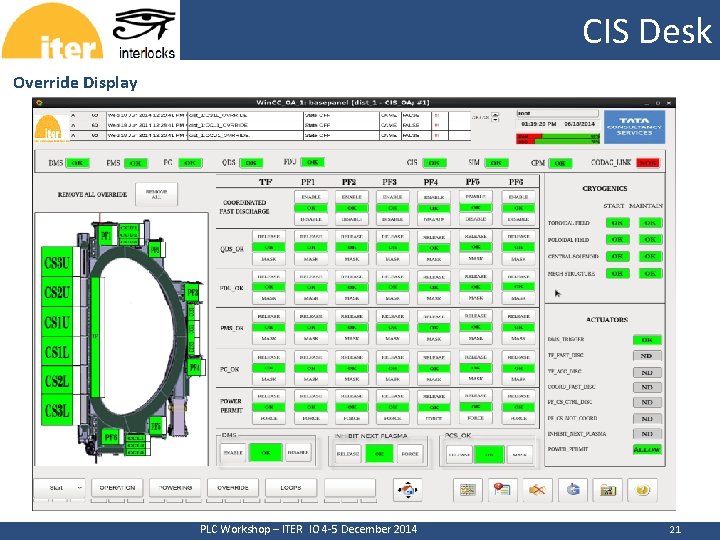Click Toroidal Field START OK indicator
The height and width of the screenshot is (540, 720).
618,223
